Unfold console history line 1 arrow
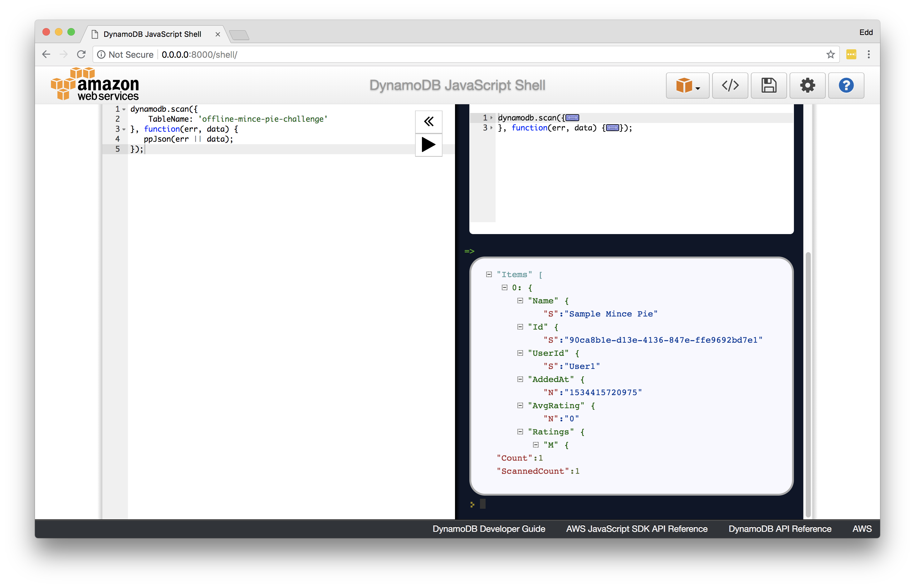This screenshot has width=915, height=588. click(491, 118)
